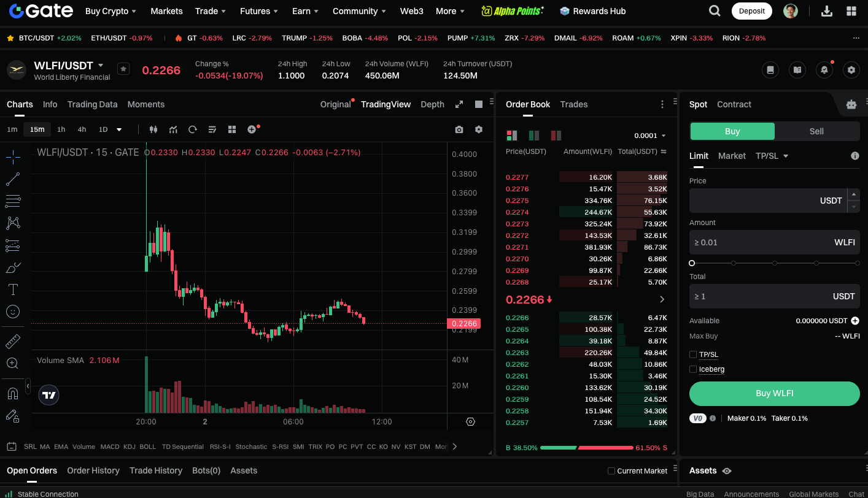Show buy orders only in order book

[534, 136]
